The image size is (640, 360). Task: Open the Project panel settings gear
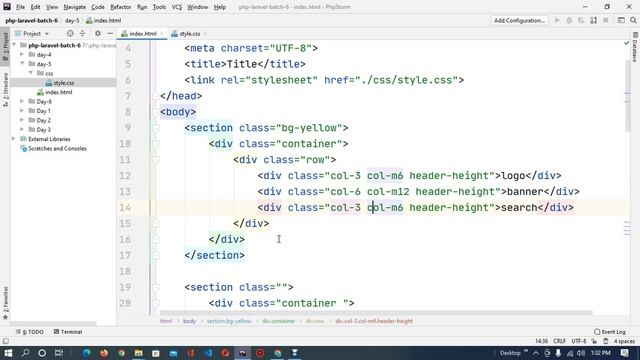coord(98,33)
